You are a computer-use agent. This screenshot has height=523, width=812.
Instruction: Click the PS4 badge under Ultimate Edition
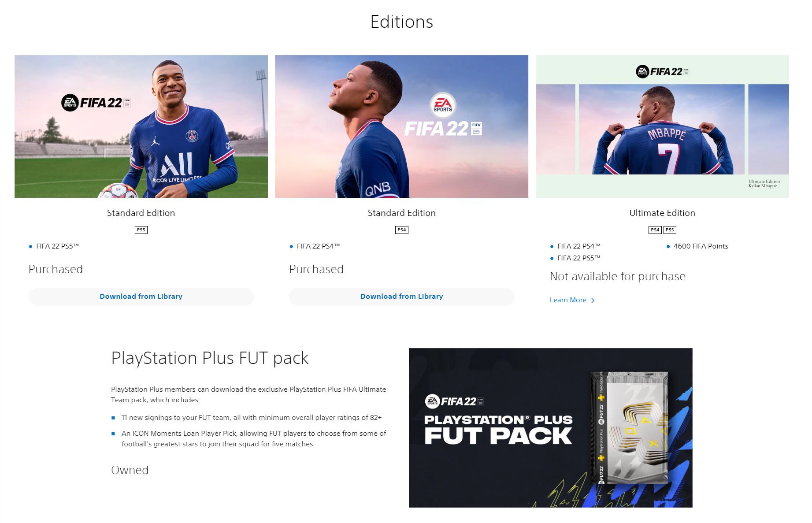(x=655, y=230)
